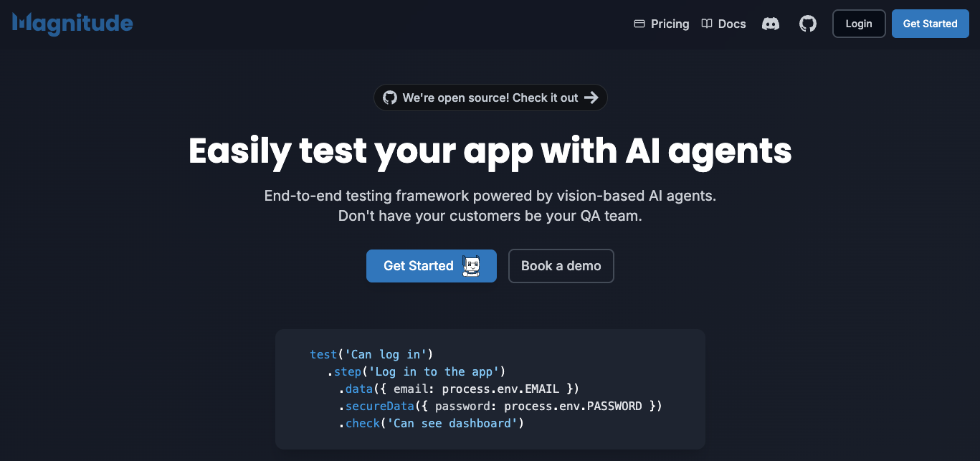
Task: Click the GitHub icon in the open source banner
Action: tap(390, 98)
